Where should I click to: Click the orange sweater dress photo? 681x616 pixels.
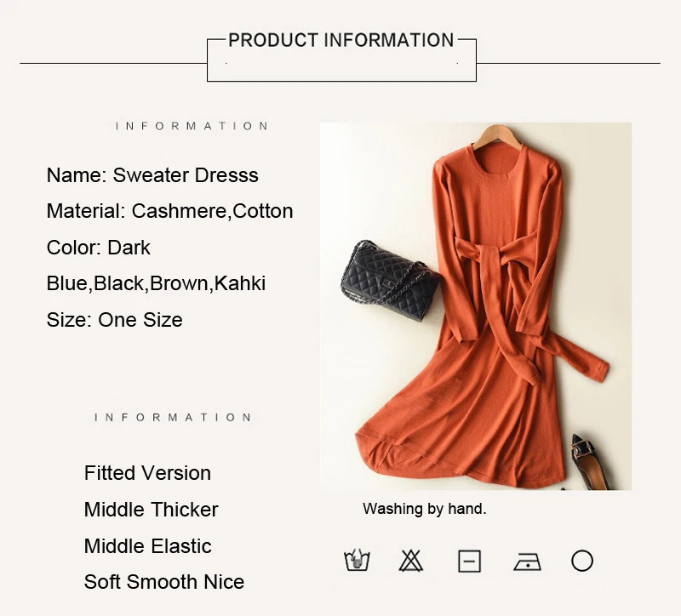pyautogui.click(x=476, y=306)
